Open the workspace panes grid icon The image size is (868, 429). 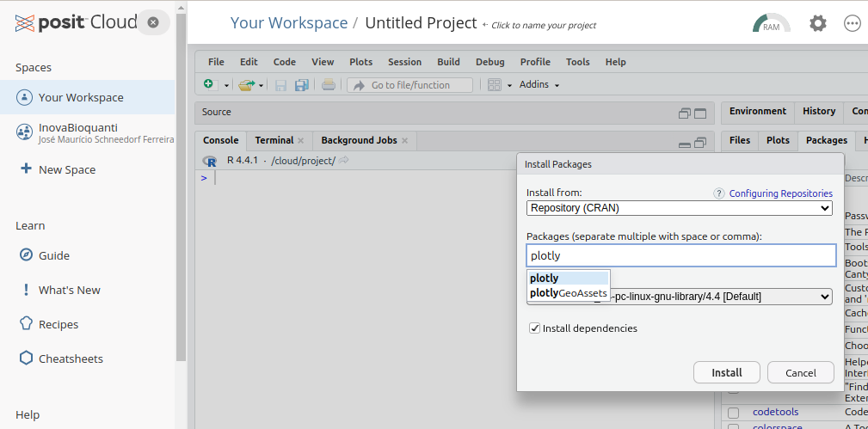(x=494, y=85)
